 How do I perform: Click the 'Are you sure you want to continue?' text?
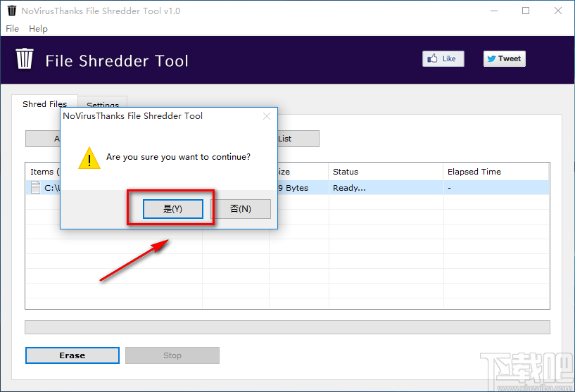click(x=178, y=157)
